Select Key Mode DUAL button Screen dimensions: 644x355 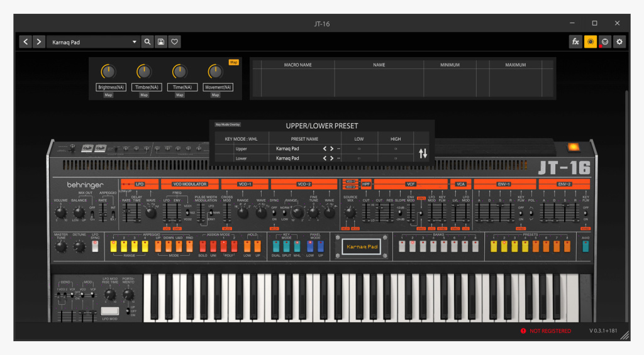(x=276, y=246)
